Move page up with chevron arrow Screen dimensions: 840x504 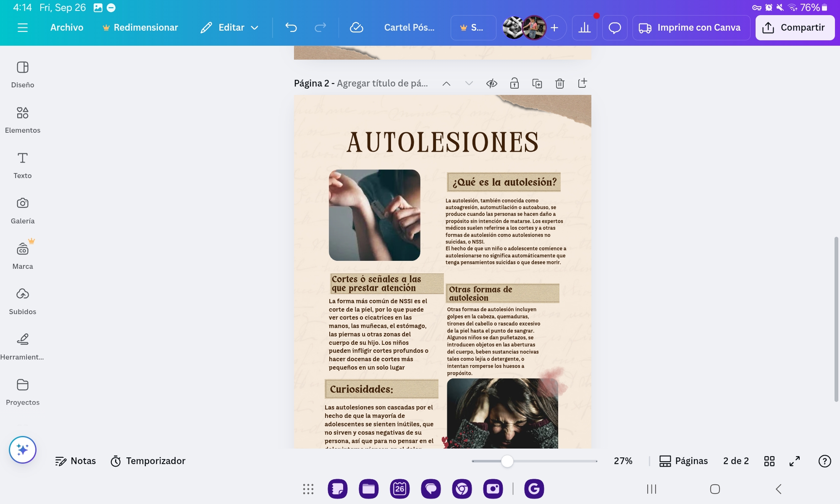[x=446, y=84]
